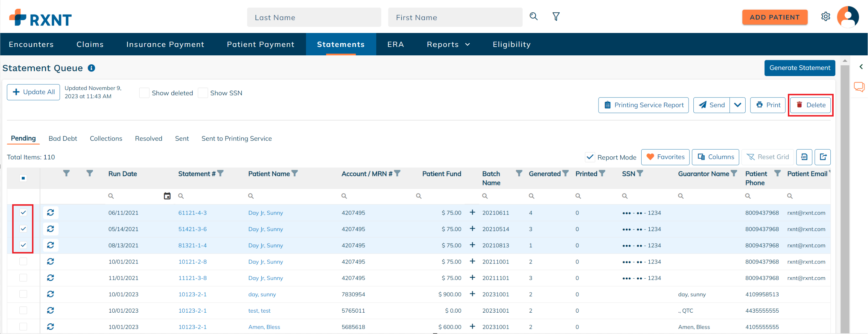The image size is (868, 334).
Task: Click the Print button
Action: pos(768,105)
